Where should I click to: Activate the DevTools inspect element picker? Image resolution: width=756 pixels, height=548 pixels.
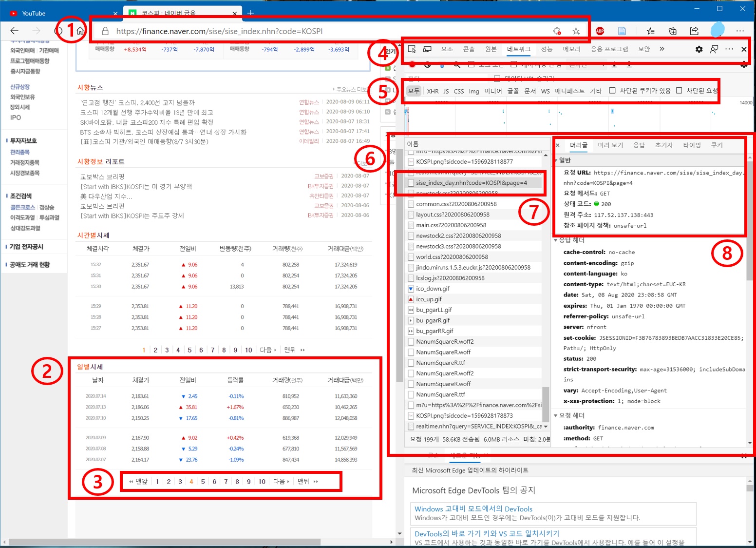pos(412,49)
